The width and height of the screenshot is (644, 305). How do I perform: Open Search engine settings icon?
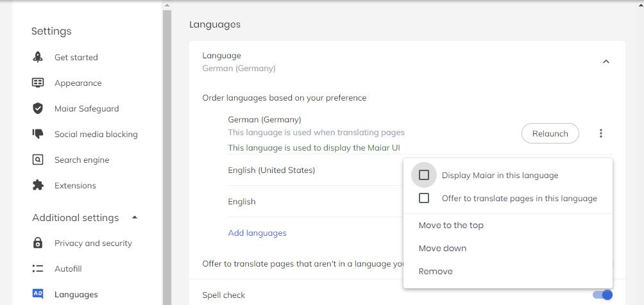point(38,160)
